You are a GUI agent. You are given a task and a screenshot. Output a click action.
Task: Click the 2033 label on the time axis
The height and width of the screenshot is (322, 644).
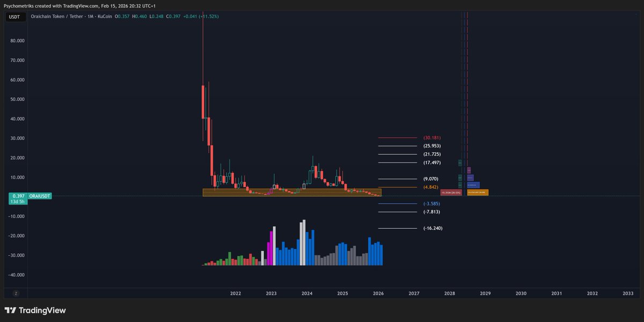(x=628, y=294)
